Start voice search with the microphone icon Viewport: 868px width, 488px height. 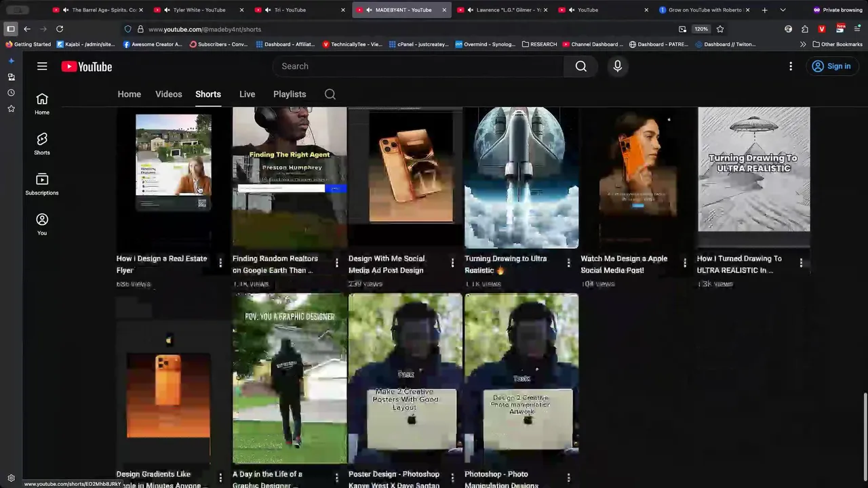coord(617,66)
